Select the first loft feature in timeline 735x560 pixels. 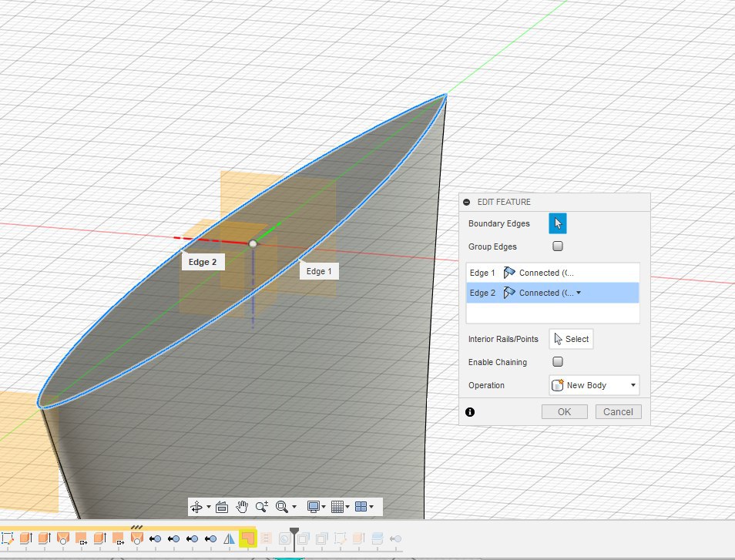point(63,539)
